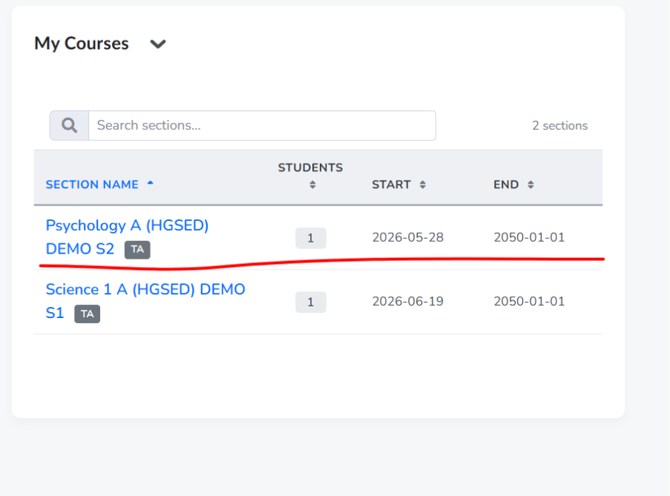670x496 pixels.
Task: Sort by the END column header
Action: (506, 185)
